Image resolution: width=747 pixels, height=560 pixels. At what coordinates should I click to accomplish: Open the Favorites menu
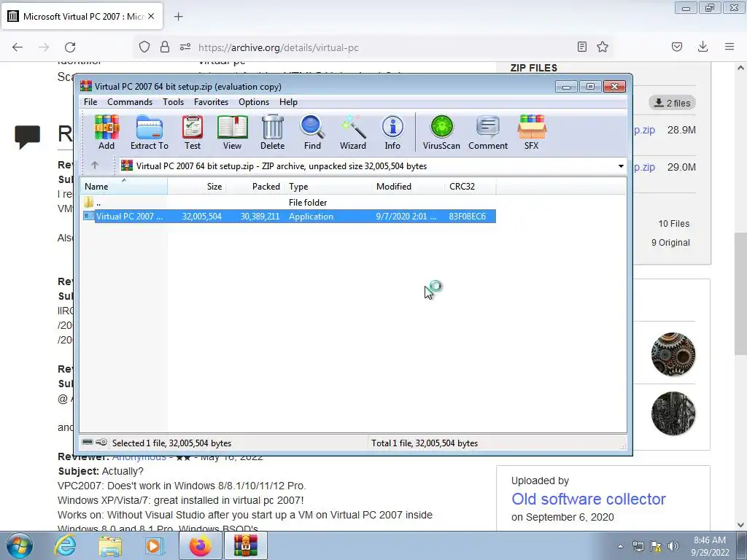pos(211,102)
